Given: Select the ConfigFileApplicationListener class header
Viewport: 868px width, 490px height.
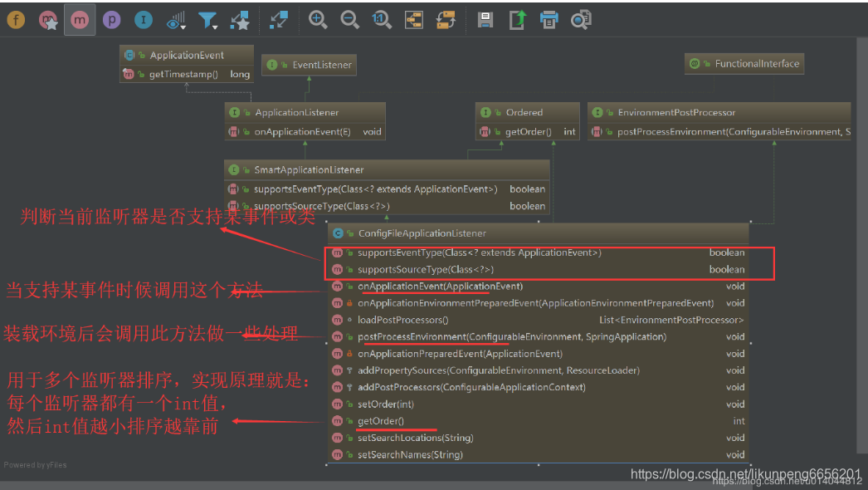Looking at the screenshot, I should [538, 233].
